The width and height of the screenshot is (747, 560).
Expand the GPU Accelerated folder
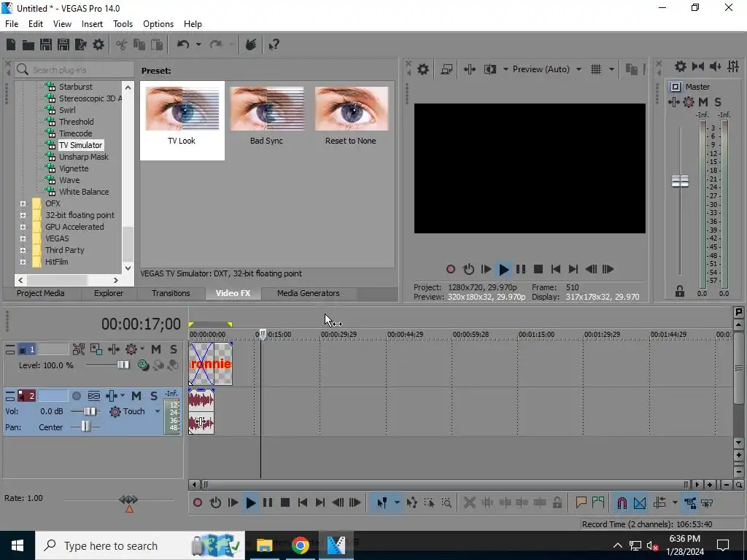click(23, 227)
